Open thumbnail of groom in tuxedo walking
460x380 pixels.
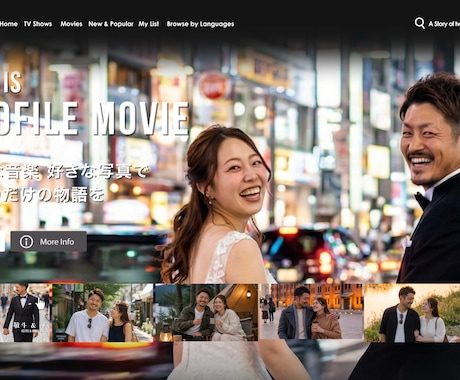coord(26,313)
